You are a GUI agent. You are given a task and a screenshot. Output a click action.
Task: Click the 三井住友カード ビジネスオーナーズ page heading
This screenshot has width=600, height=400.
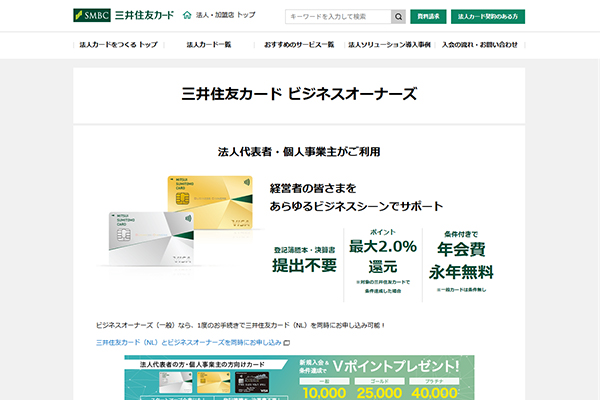(299, 94)
